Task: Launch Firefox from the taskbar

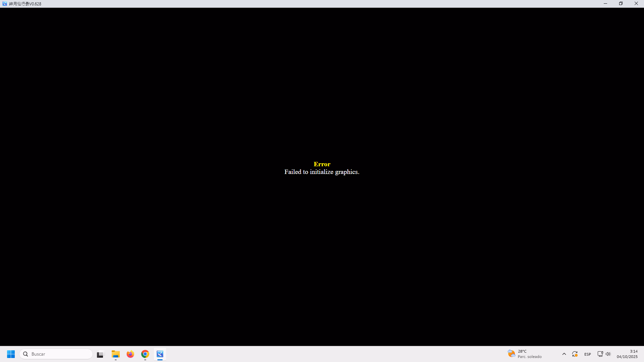Action: 130,354
